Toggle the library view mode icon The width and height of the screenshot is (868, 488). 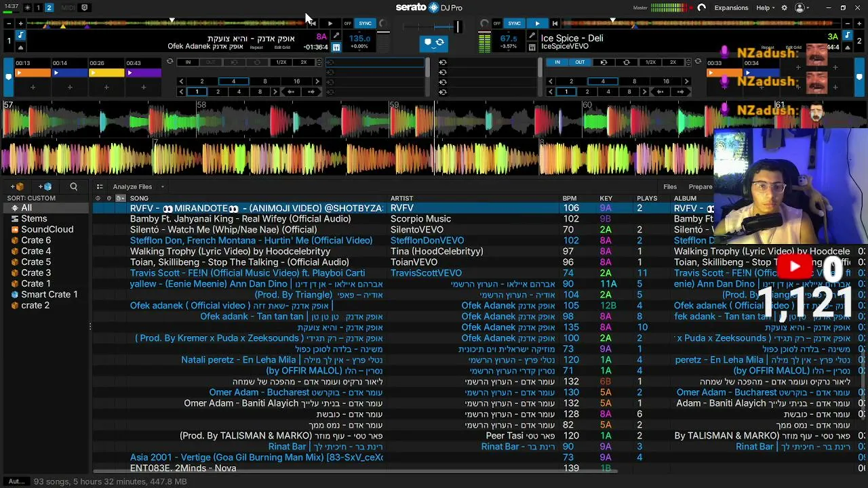(x=100, y=186)
